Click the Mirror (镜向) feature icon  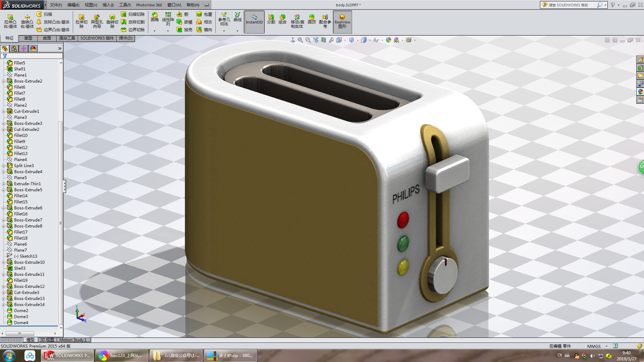coord(204,30)
